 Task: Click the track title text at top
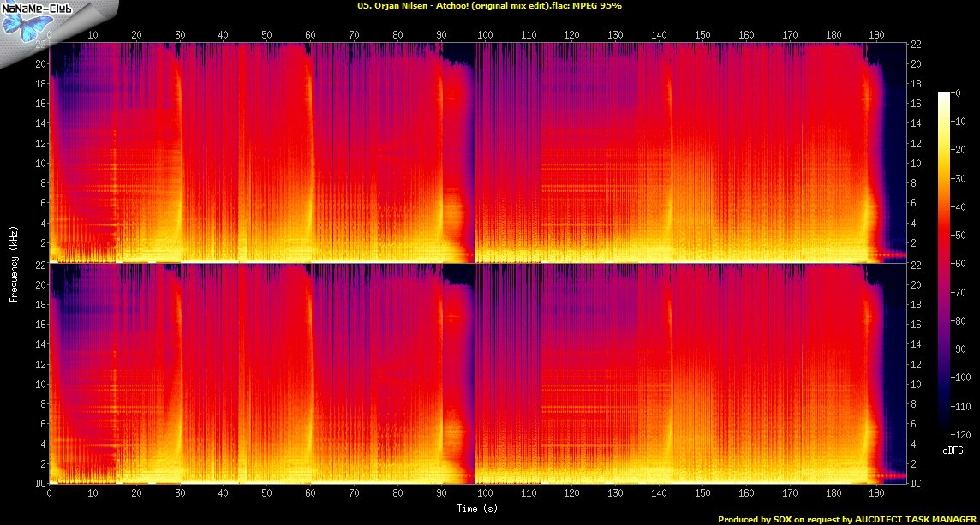pos(489,6)
